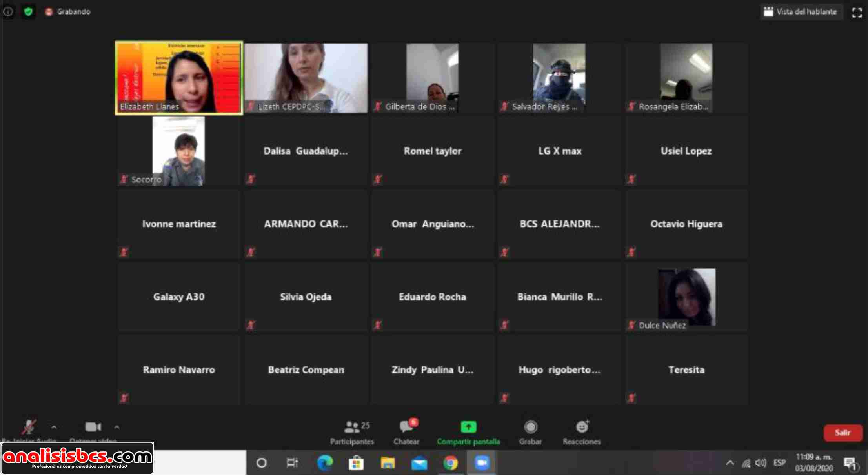Image resolution: width=868 pixels, height=475 pixels.
Task: Expand the video options arrow
Action: click(117, 427)
